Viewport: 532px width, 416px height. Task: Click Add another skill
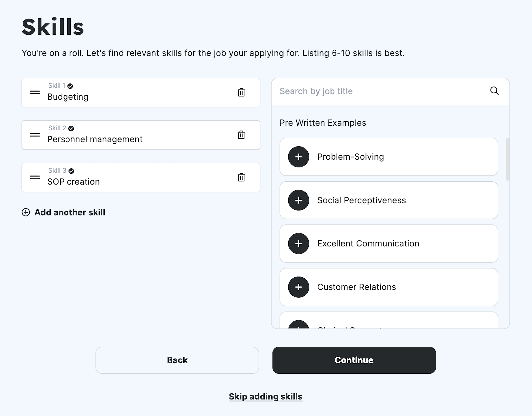63,212
